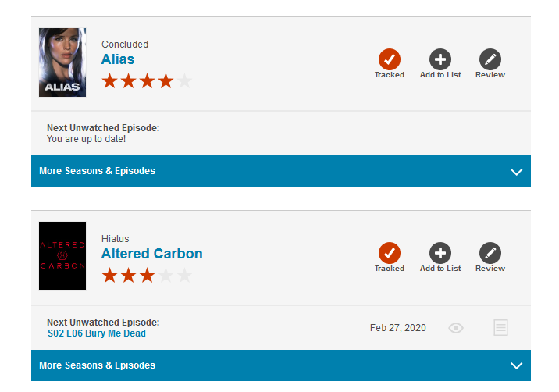Image resolution: width=559 pixels, height=392 pixels.
Task: Set Alias rating to five stars
Action: pyautogui.click(x=184, y=80)
